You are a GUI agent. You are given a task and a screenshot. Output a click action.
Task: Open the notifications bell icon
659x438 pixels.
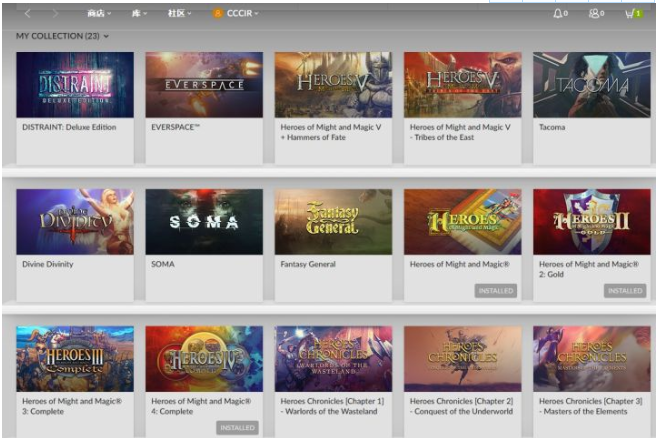click(x=558, y=13)
